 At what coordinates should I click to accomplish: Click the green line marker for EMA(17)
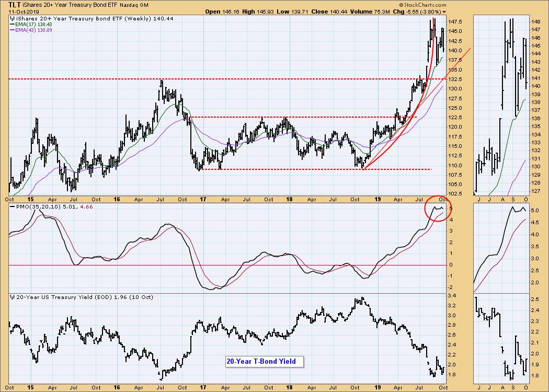click(12, 25)
